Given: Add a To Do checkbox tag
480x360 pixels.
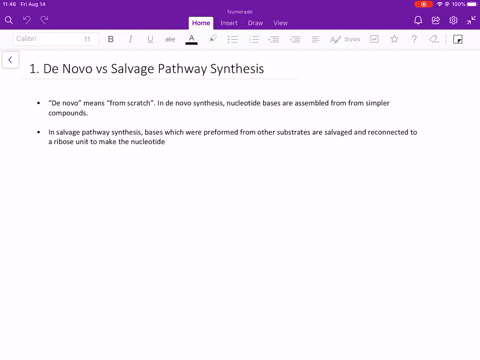Looking at the screenshot, I should pos(374,39).
